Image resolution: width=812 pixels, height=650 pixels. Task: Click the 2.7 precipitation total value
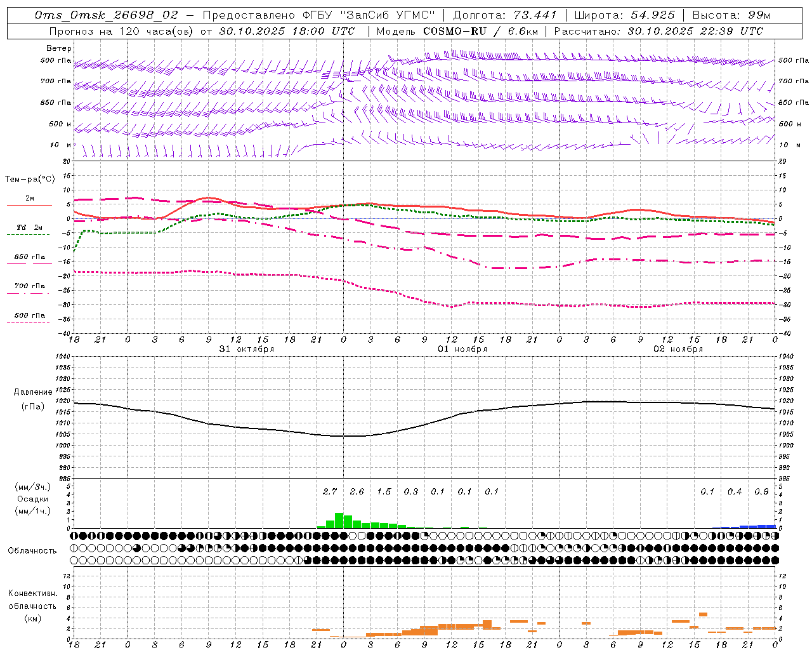pyautogui.click(x=330, y=492)
